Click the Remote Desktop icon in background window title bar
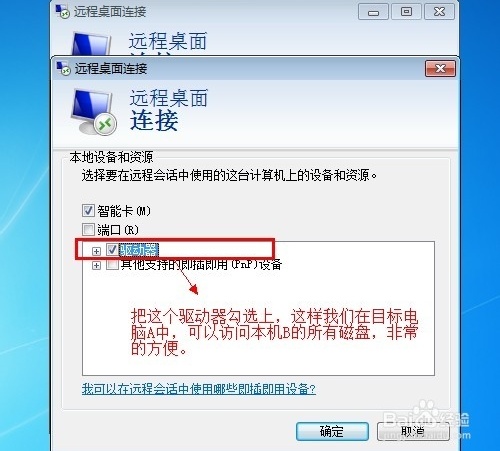500x451 pixels. (62, 11)
